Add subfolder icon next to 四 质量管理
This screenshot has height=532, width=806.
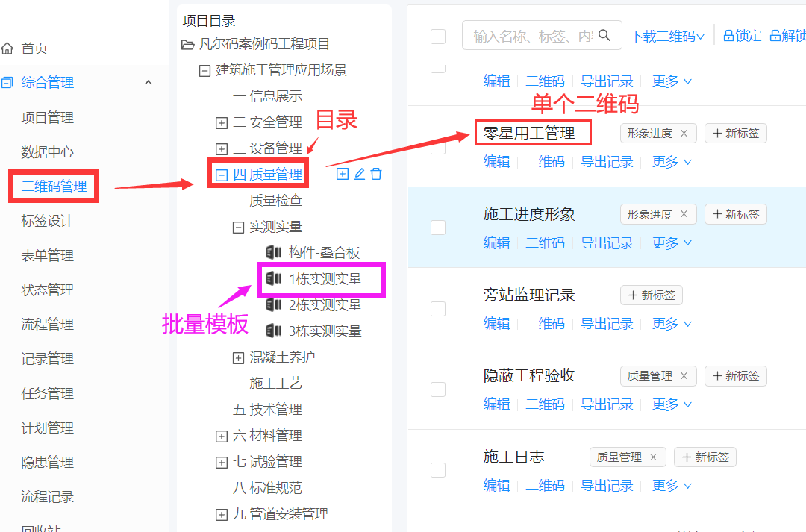click(x=343, y=174)
